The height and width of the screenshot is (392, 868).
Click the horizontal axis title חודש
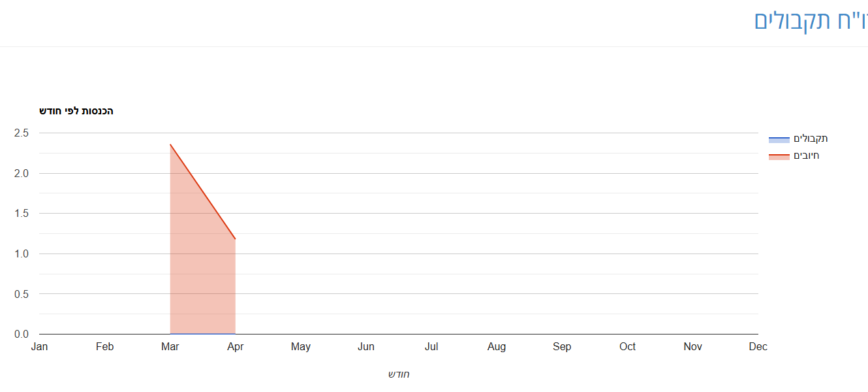[x=399, y=374]
